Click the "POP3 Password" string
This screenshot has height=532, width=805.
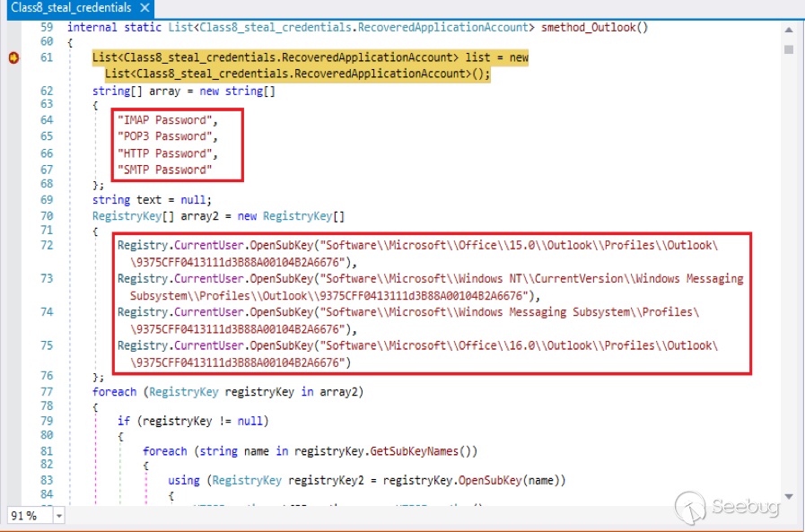tap(165, 136)
